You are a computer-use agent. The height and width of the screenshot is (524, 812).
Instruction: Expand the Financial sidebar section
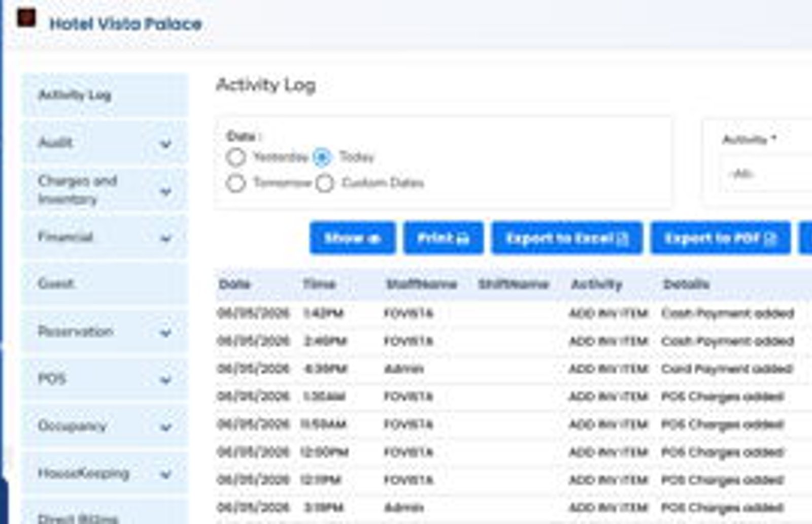(105, 237)
